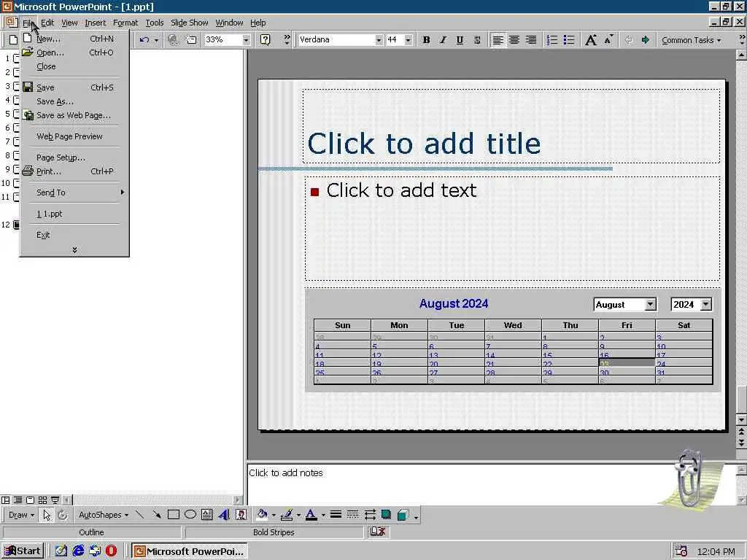Decrease font size with small A icon
747x560 pixels.
click(608, 40)
